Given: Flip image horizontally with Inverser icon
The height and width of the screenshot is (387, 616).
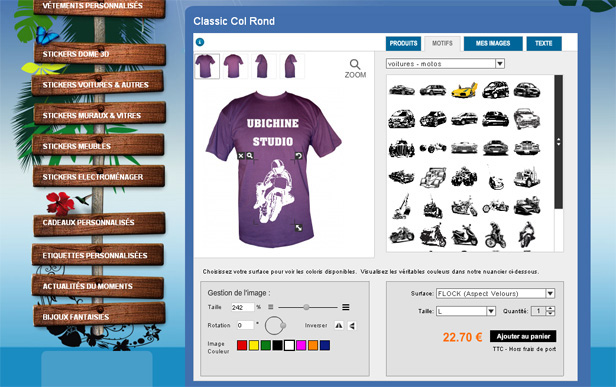Looking at the screenshot, I should (339, 325).
